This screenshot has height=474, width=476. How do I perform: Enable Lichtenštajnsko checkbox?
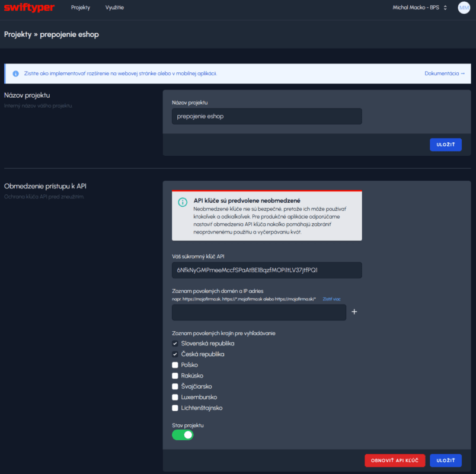(x=175, y=408)
